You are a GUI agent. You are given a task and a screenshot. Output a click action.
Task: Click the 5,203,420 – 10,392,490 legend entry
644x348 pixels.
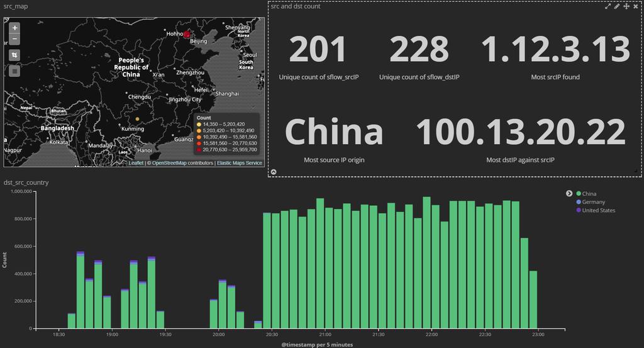225,130
